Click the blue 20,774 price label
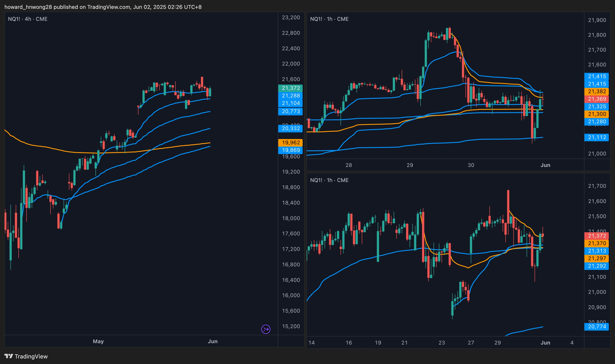This screenshot has width=615, height=364. tap(597, 327)
